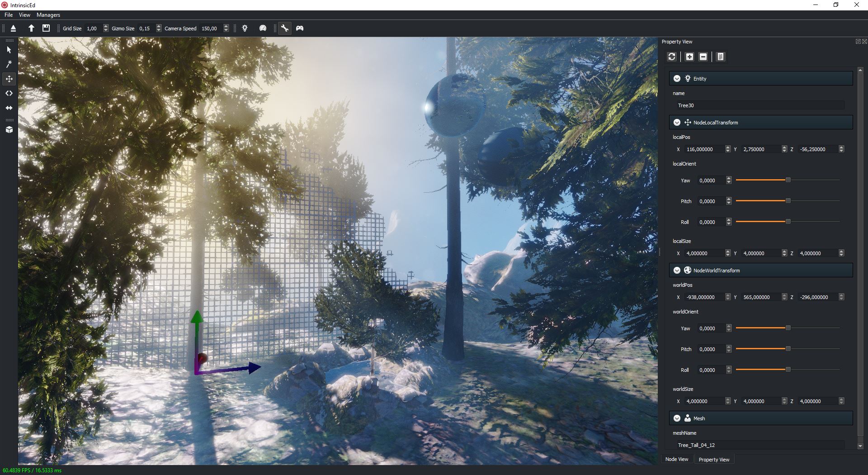
Task: Click the upward arrow icon in the top toolbar
Action: point(31,28)
